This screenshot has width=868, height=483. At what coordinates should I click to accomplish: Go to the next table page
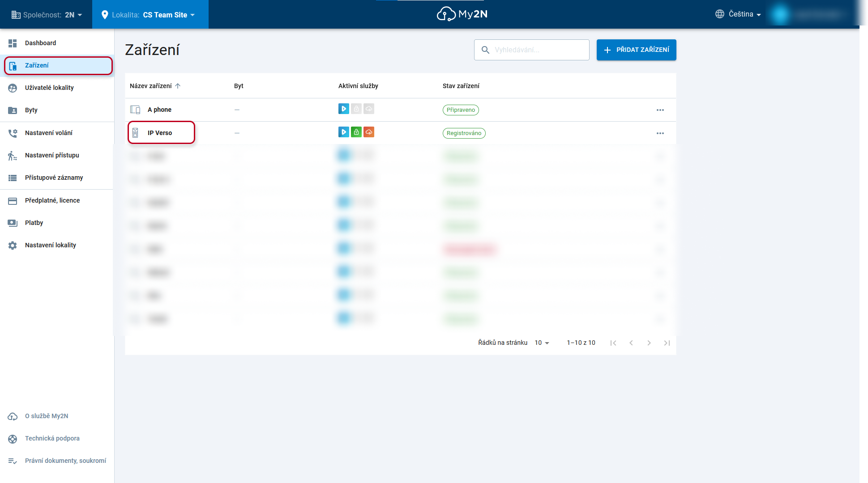pyautogui.click(x=649, y=343)
